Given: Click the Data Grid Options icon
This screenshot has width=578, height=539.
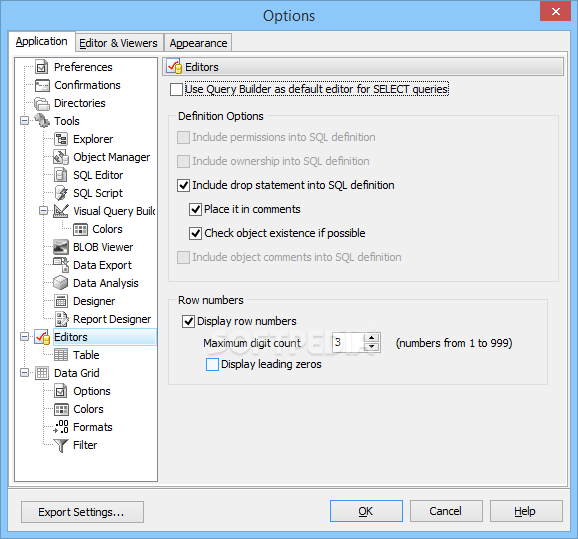Looking at the screenshot, I should [61, 391].
